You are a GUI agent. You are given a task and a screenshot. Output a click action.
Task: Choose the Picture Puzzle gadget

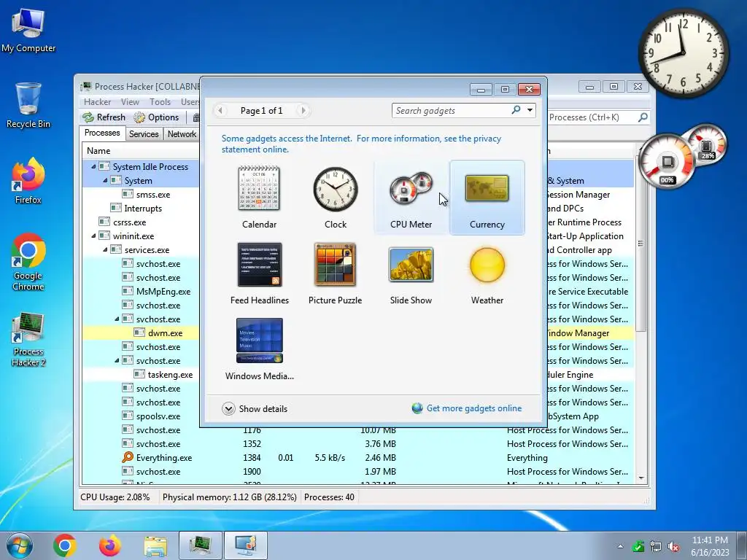[335, 273]
